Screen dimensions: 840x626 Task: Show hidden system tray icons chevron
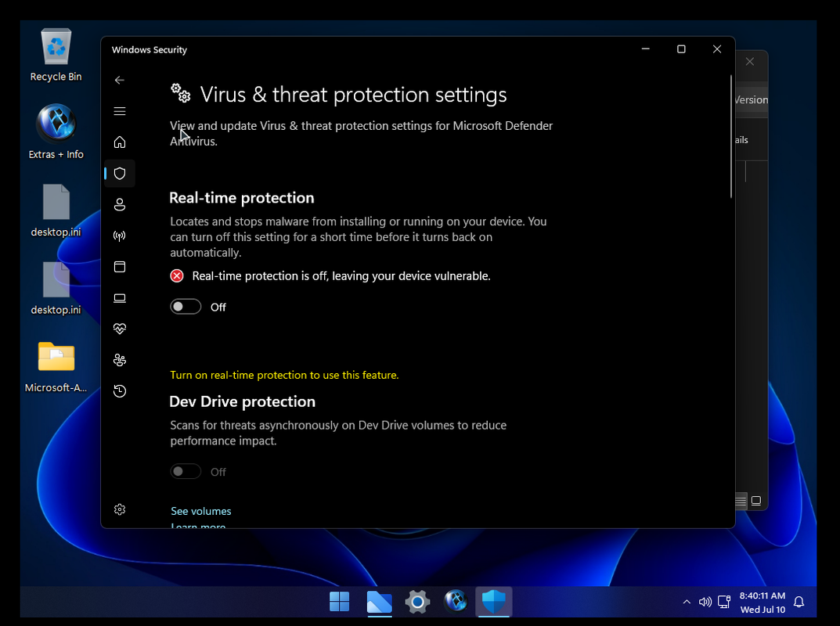[x=687, y=603]
